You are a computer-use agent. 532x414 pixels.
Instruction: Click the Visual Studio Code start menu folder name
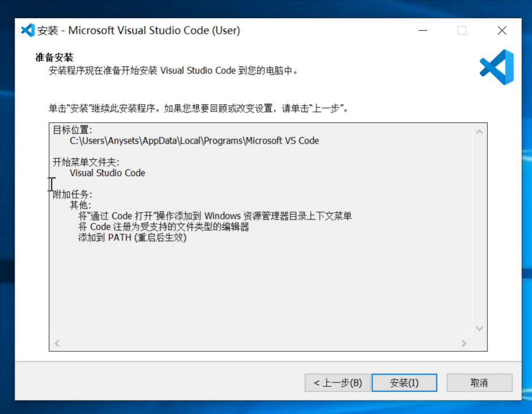coord(107,173)
